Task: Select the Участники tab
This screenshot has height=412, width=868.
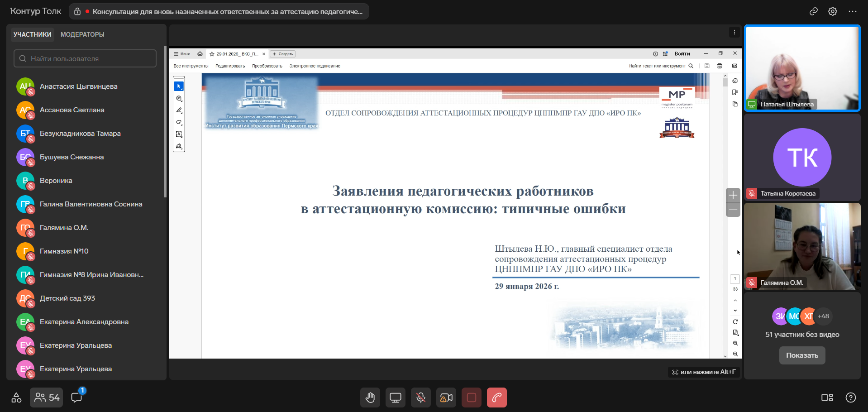Action: (x=32, y=34)
